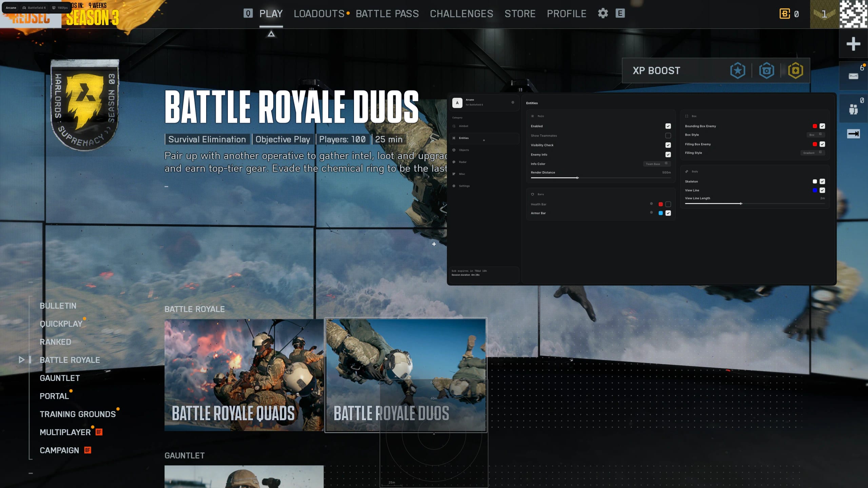Open TRAINING GROUNDS in the side menu
This screenshot has height=488, width=868.
coord(78,414)
